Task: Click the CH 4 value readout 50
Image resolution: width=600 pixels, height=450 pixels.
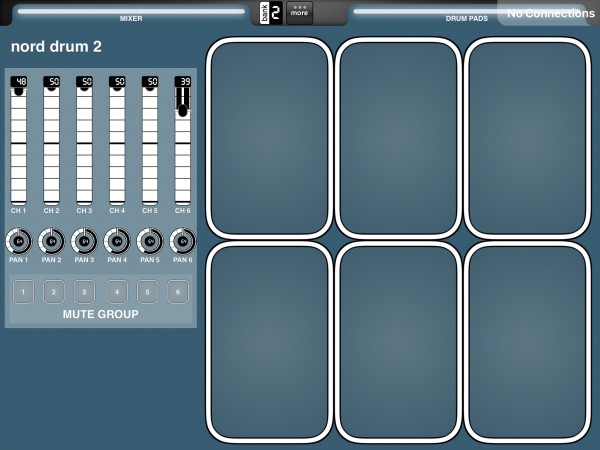Action: tap(117, 81)
